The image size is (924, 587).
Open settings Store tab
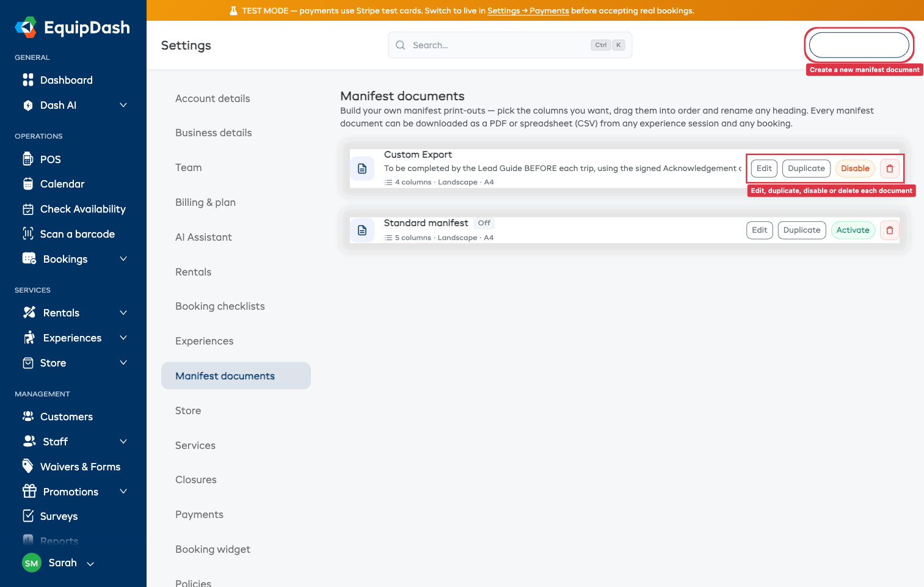[x=236, y=410]
